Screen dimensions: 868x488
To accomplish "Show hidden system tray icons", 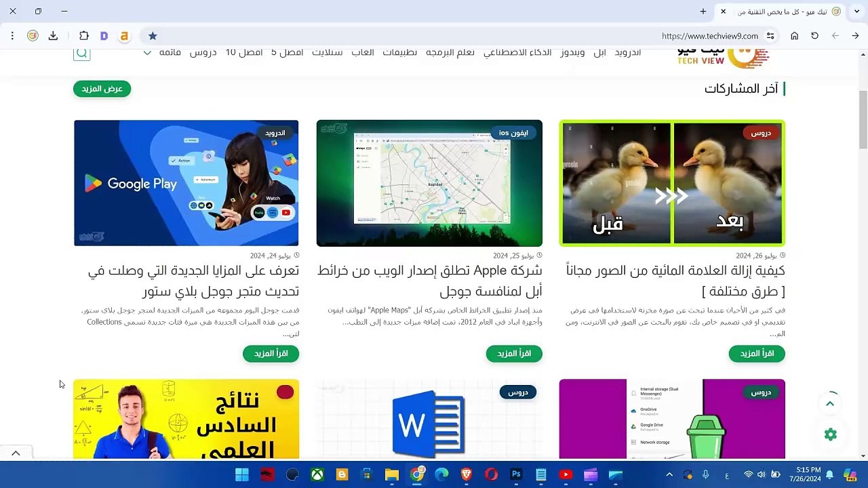I will coord(669,475).
